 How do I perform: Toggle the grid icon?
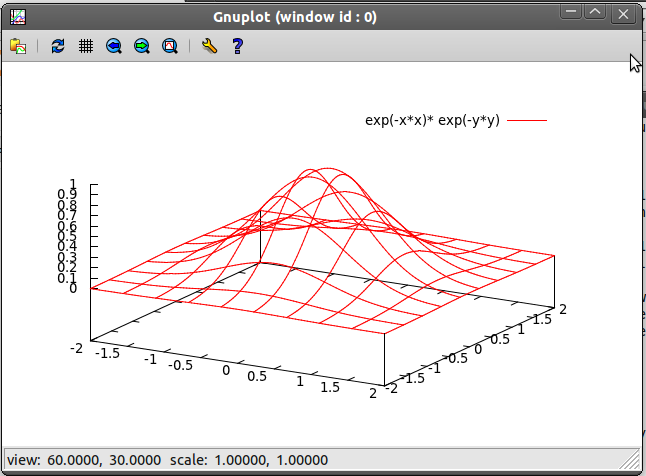[86, 46]
